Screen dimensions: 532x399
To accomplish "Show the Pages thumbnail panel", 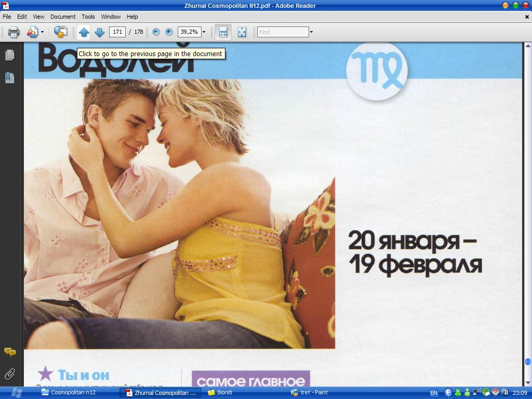I will click(10, 55).
